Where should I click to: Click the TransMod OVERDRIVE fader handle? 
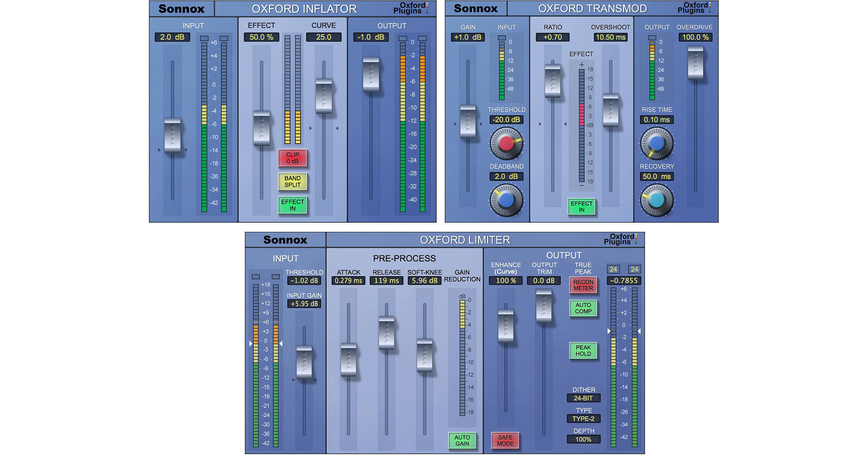pyautogui.click(x=696, y=62)
